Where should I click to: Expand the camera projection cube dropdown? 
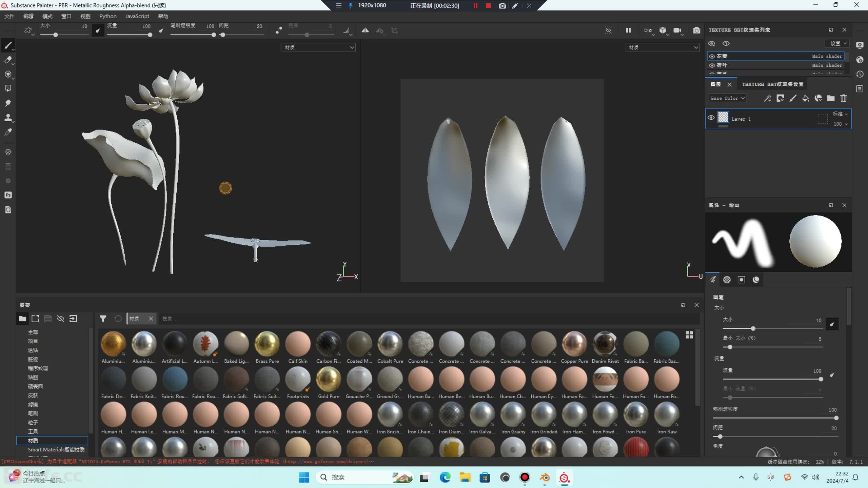(x=664, y=31)
